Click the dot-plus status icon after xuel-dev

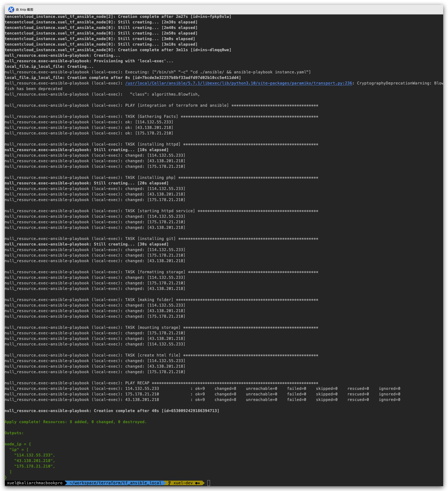198,483
